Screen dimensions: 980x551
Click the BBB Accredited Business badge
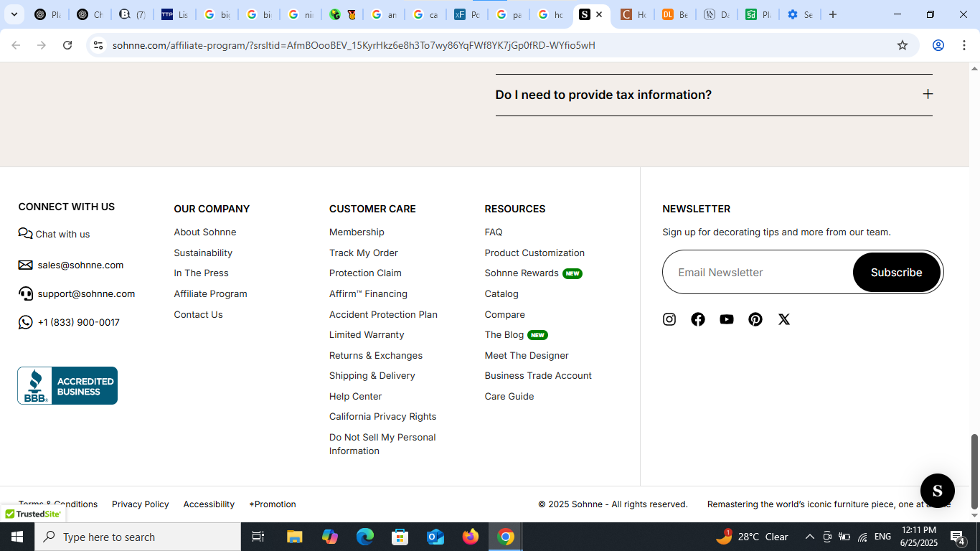pyautogui.click(x=67, y=385)
